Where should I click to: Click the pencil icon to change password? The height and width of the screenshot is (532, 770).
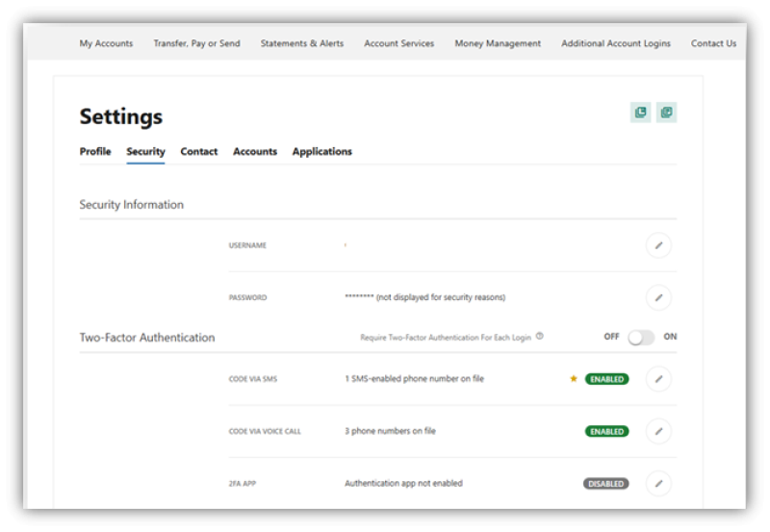(x=658, y=297)
